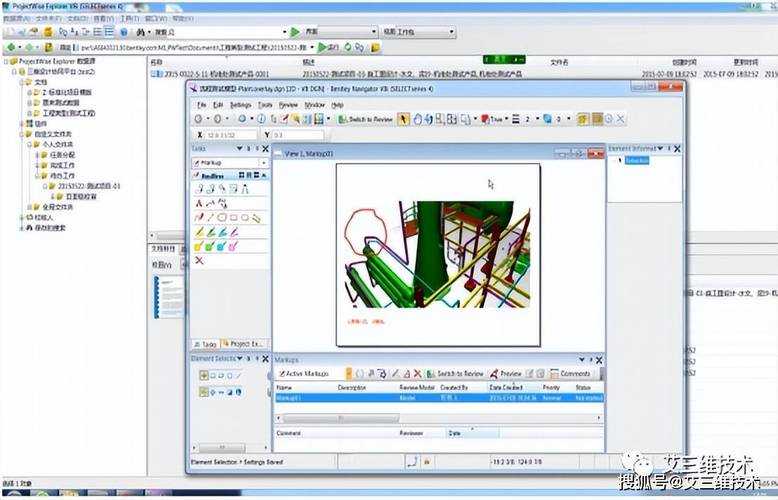Open the Review menu
The width and height of the screenshot is (778, 500).
(x=288, y=104)
